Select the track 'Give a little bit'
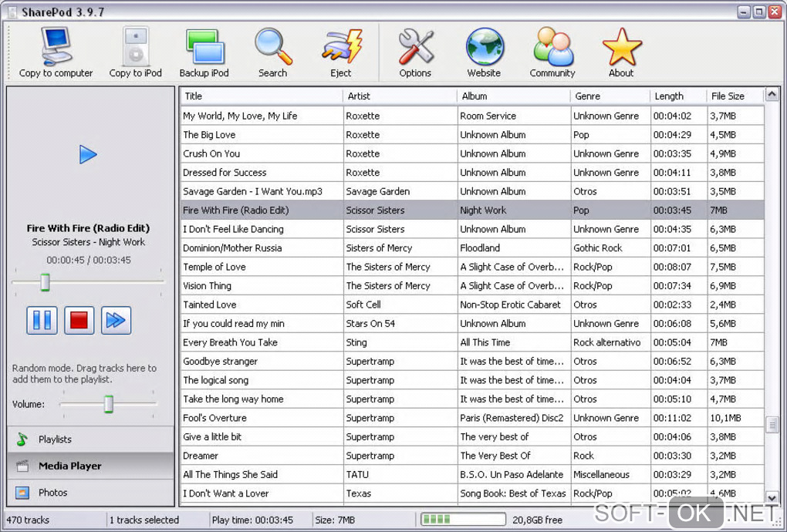787x532 pixels. (472, 436)
